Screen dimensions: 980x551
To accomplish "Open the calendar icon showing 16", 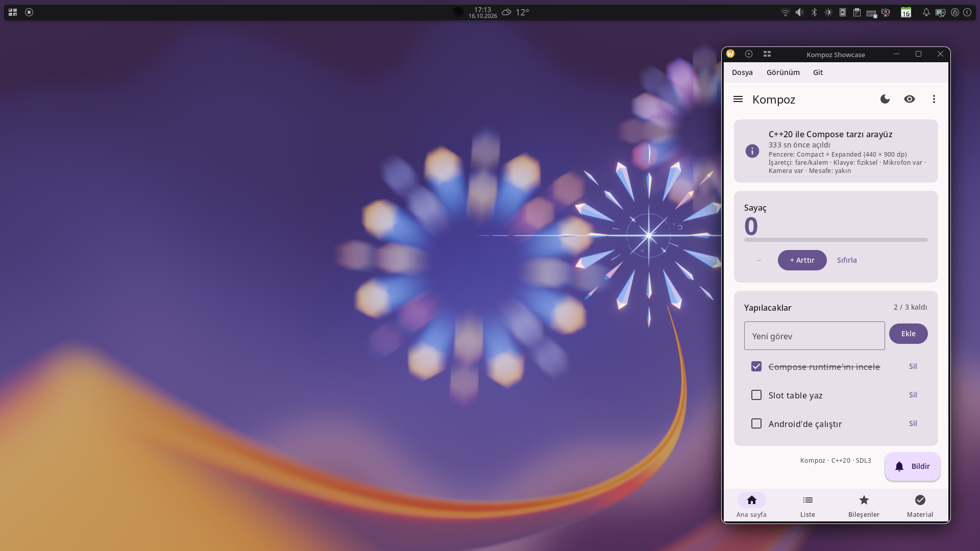I will [906, 12].
